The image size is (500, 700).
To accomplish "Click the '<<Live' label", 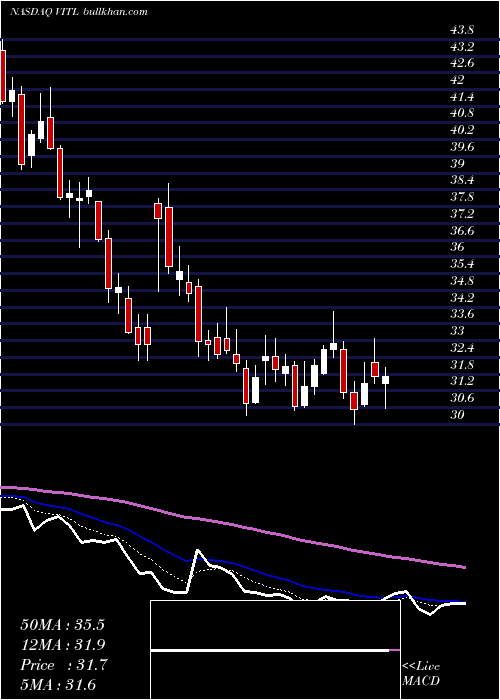I will (421, 667).
